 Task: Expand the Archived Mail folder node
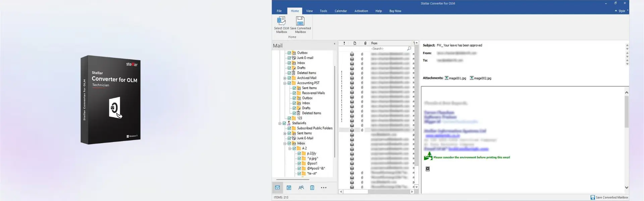tap(285, 78)
